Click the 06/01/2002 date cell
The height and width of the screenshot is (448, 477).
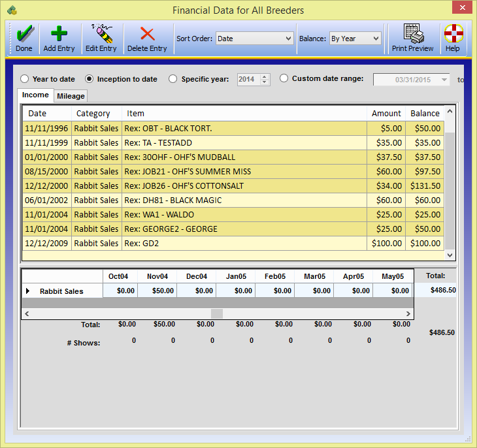coord(47,200)
